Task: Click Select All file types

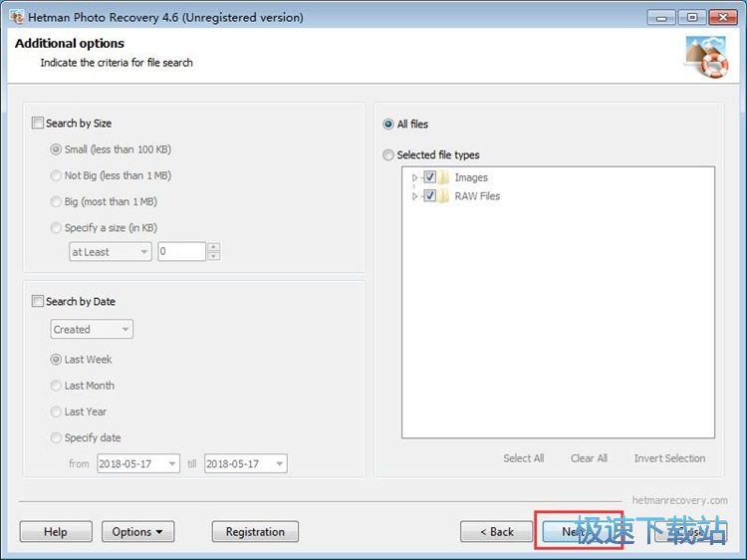Action: 524,458
